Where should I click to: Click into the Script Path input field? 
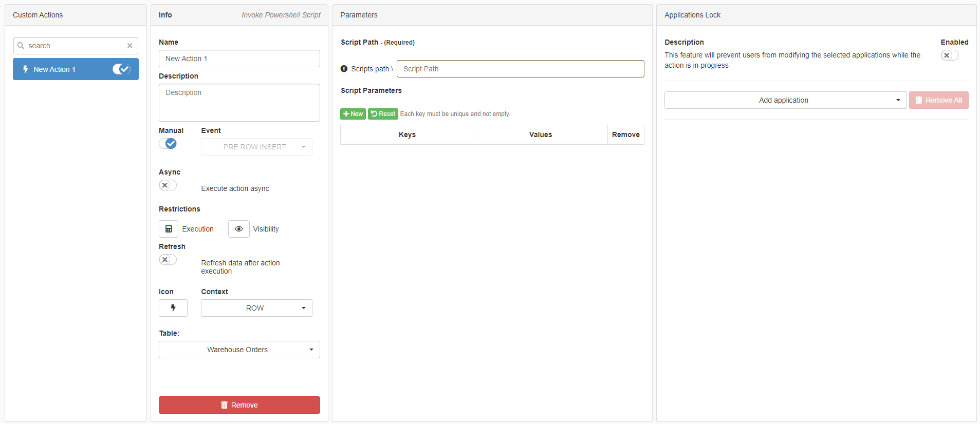point(520,69)
